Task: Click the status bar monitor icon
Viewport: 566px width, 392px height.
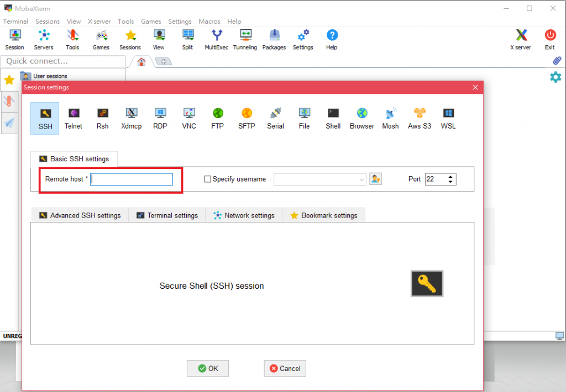Action: pyautogui.click(x=559, y=336)
